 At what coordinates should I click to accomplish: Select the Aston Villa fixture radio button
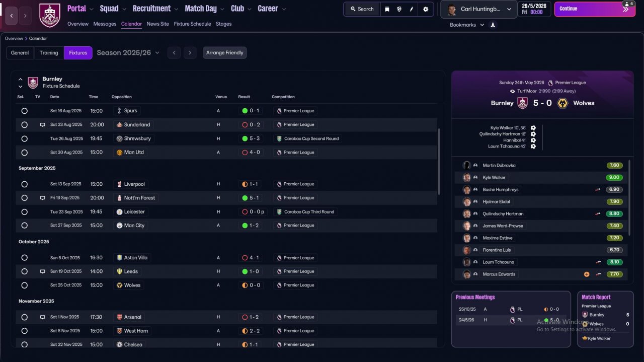pos(24,258)
